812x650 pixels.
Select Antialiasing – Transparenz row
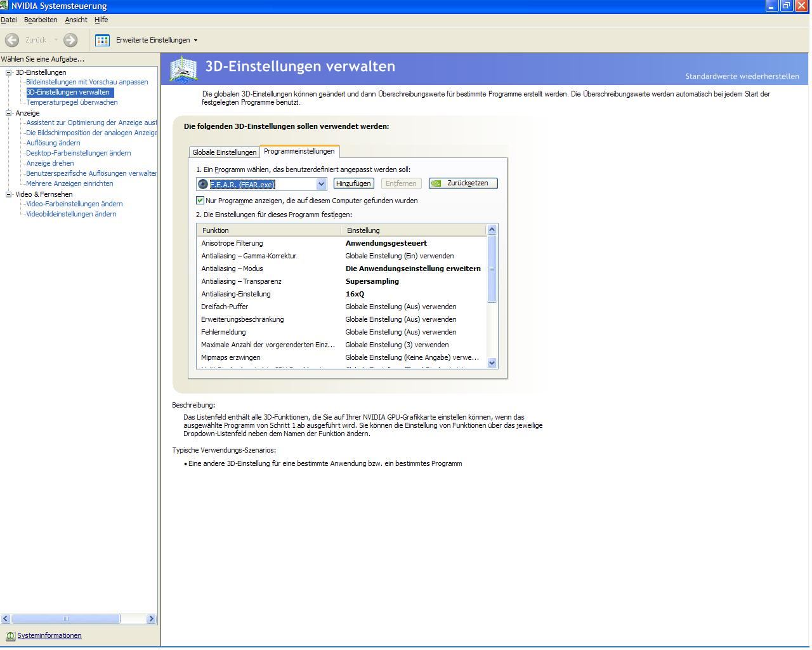[x=341, y=281]
